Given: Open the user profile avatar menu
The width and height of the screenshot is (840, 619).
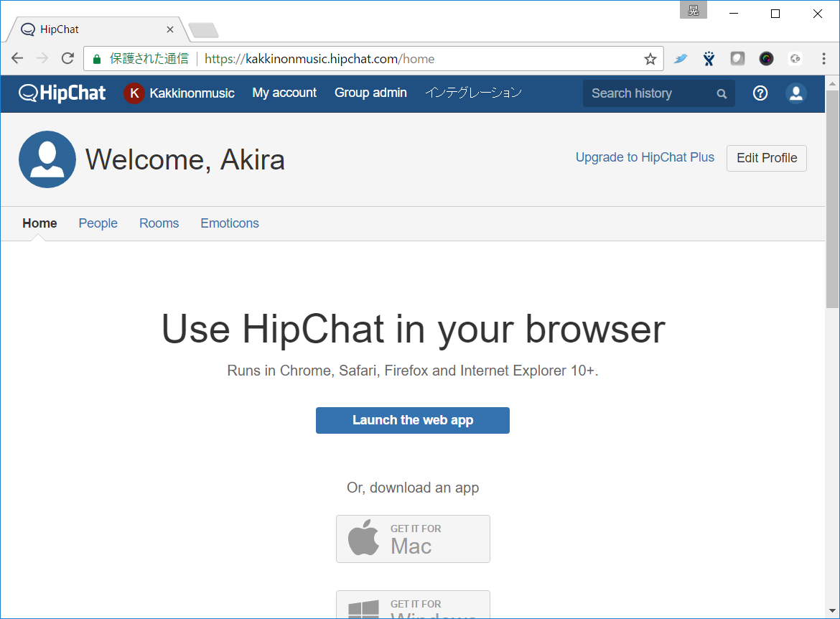Looking at the screenshot, I should point(796,93).
